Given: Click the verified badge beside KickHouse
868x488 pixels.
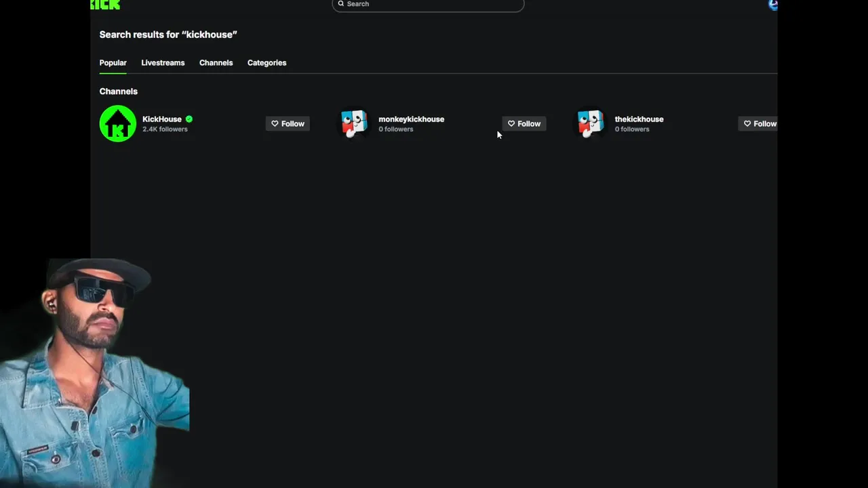Looking at the screenshot, I should point(189,119).
